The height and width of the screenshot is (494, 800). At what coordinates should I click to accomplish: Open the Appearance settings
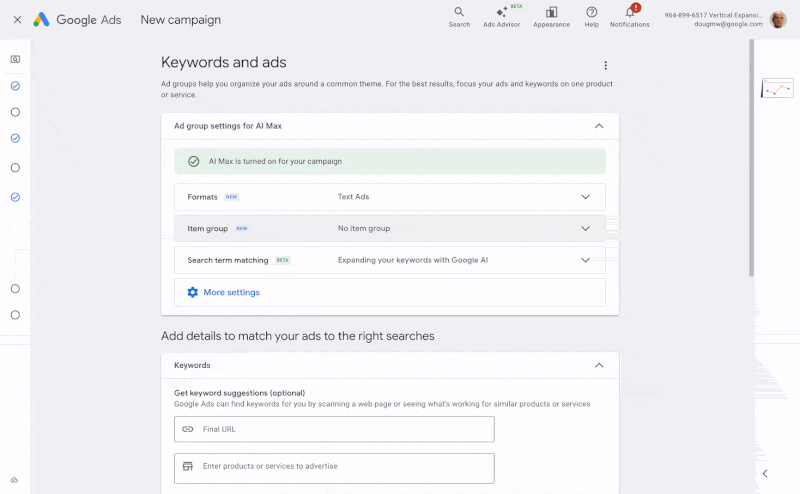(x=552, y=17)
